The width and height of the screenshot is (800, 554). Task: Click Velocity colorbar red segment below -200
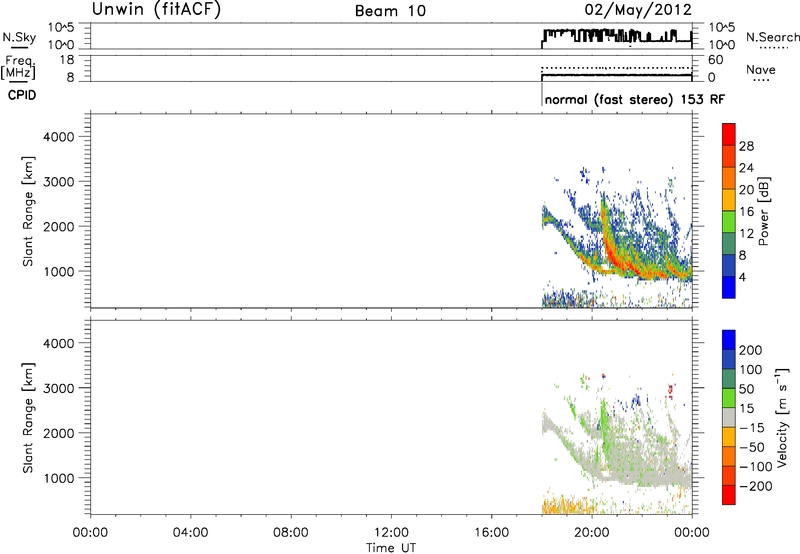click(x=729, y=495)
